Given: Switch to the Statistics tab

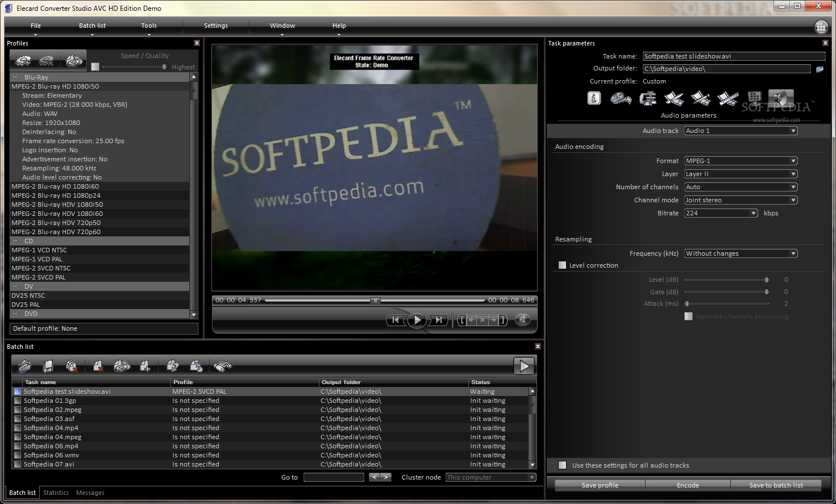Looking at the screenshot, I should 56,493.
